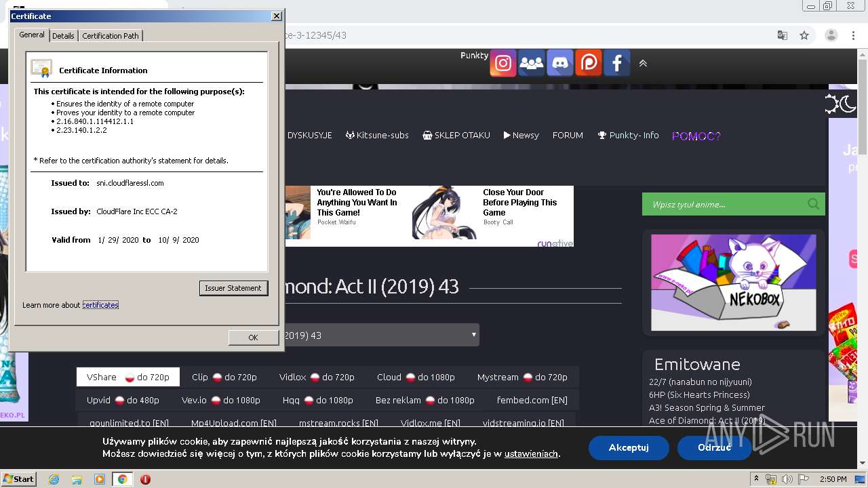
Task: Open the FORUM menu item
Action: (x=568, y=136)
